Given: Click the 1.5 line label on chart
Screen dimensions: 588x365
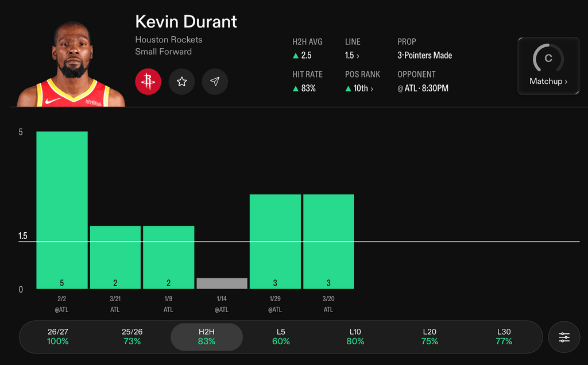Looking at the screenshot, I should coord(22,236).
